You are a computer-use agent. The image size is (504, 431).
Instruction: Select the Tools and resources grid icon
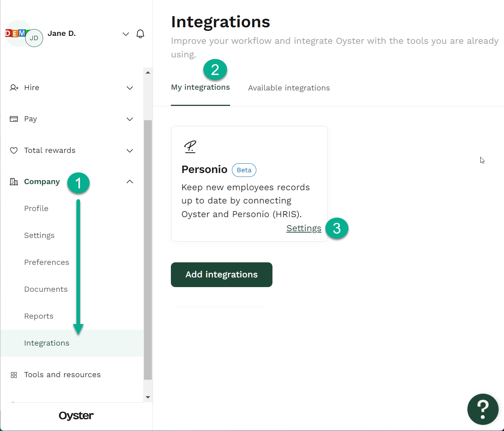14,375
